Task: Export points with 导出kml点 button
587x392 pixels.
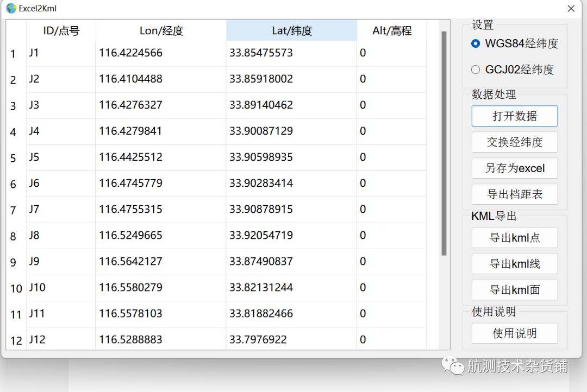Action: pos(514,238)
